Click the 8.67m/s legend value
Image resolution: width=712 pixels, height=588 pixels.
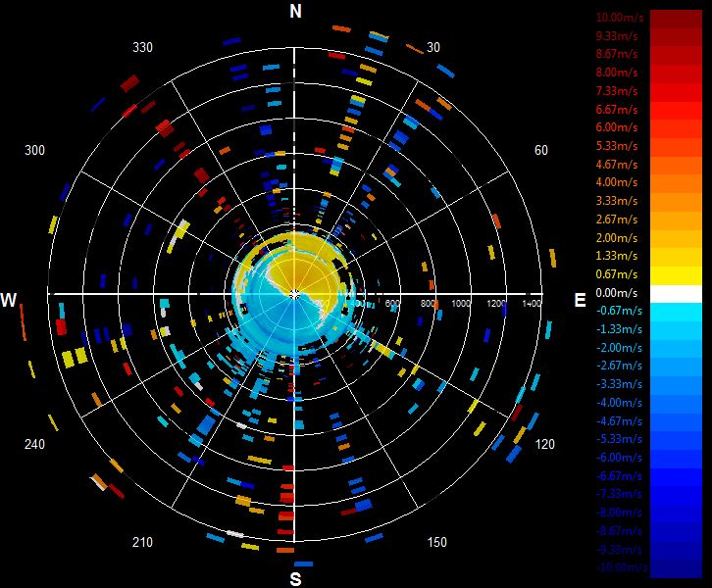pyautogui.click(x=617, y=54)
